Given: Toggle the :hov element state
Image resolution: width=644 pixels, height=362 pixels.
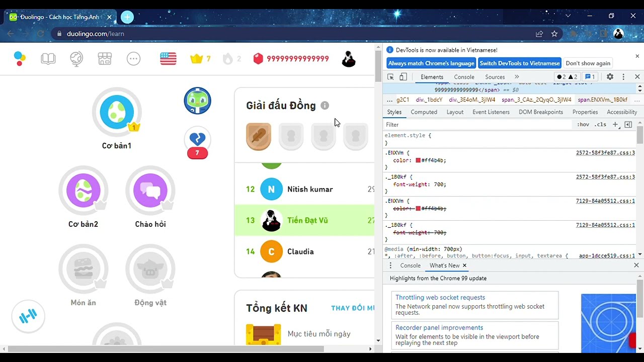Looking at the screenshot, I should [583, 125].
